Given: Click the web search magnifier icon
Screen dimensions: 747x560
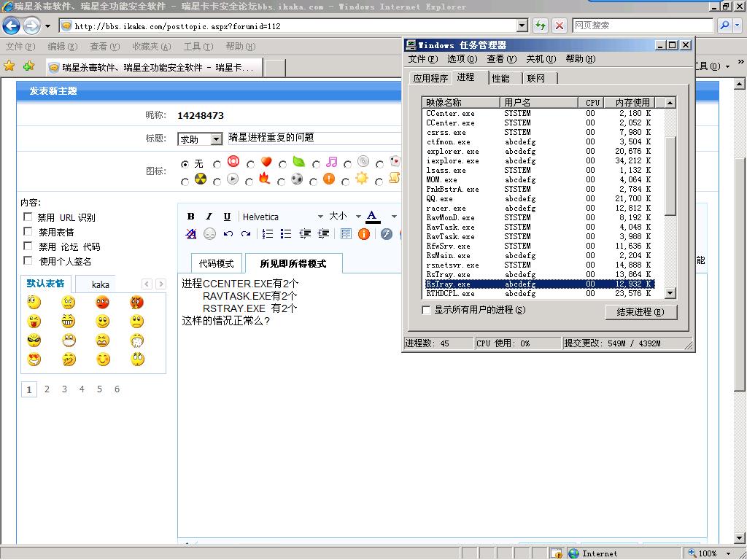Looking at the screenshot, I should 724,26.
